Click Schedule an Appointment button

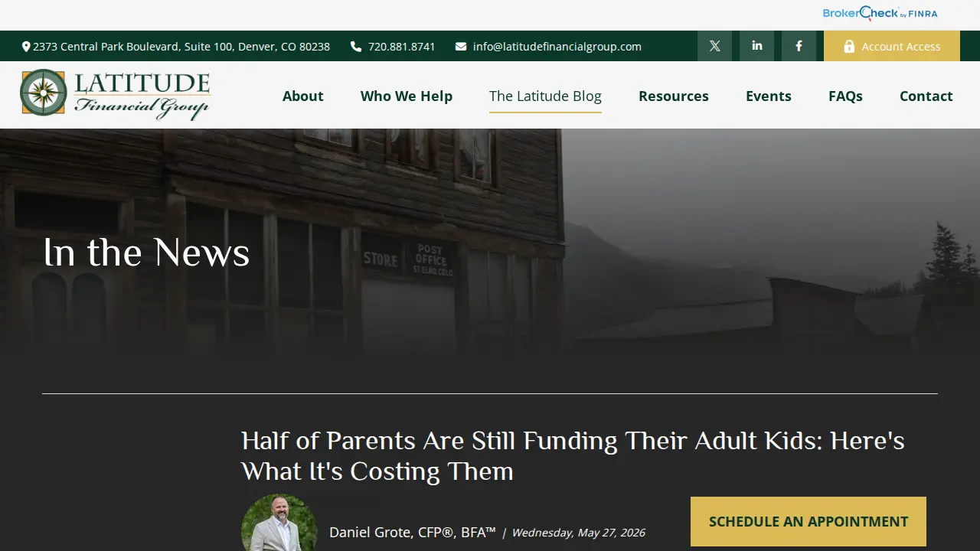coord(808,522)
